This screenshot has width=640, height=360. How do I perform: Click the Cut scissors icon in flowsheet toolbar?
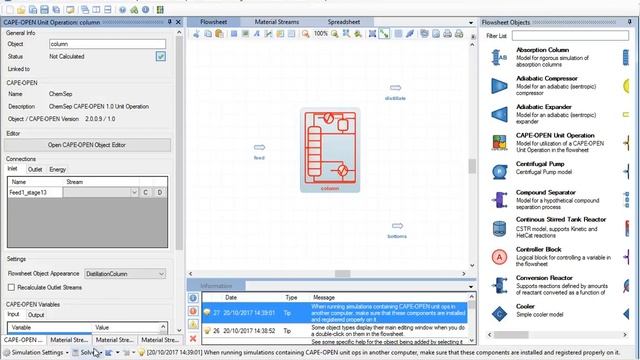196,34
